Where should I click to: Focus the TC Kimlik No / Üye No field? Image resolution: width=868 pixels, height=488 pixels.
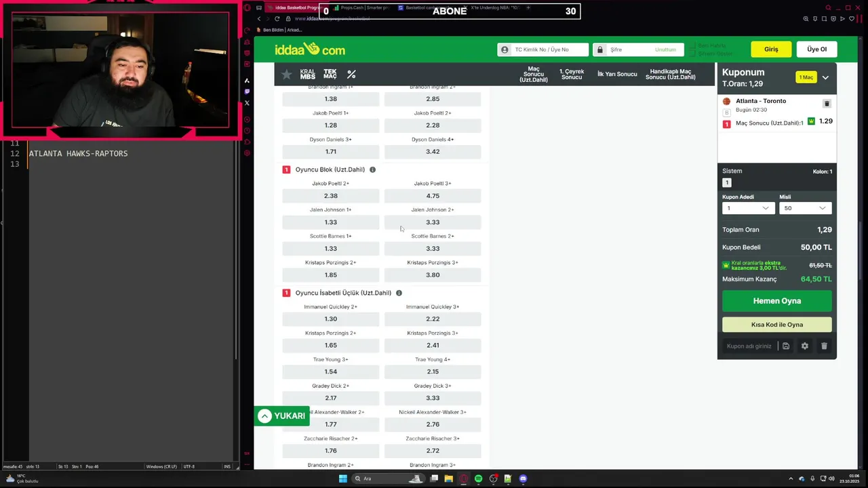542,49
